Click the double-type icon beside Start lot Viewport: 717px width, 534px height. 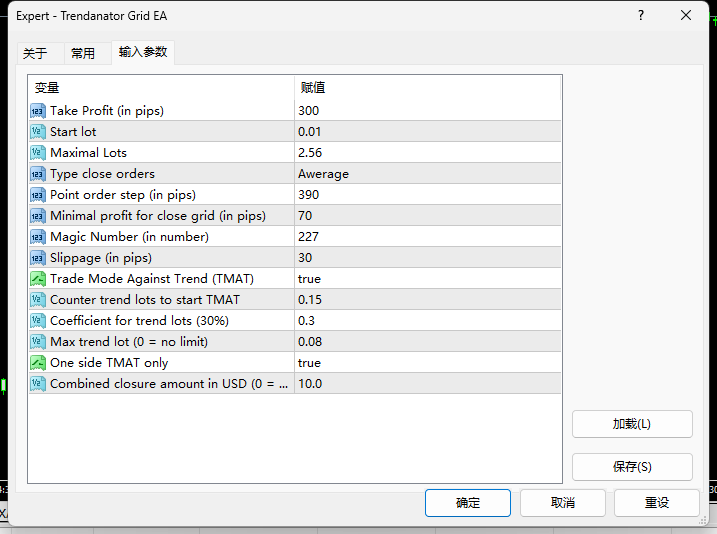tap(38, 132)
